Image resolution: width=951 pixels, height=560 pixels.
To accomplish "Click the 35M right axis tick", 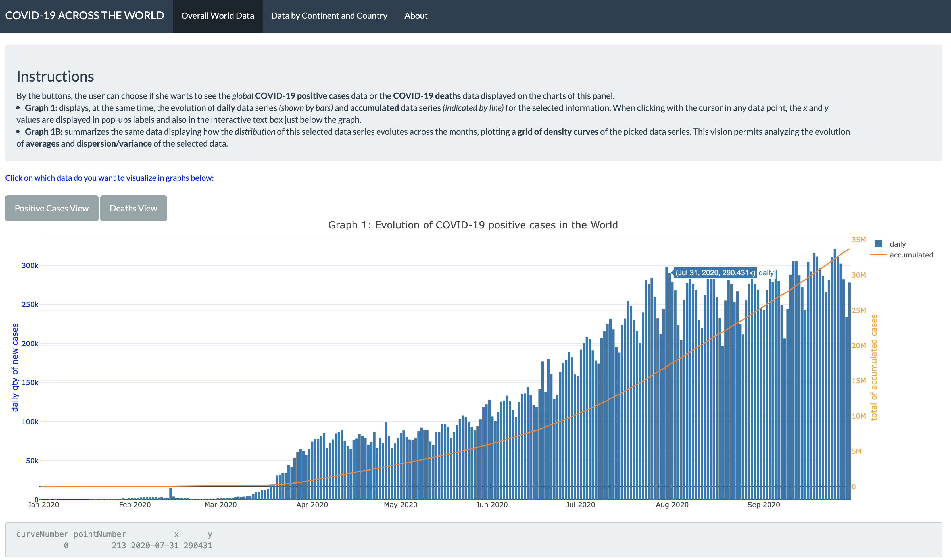I will point(858,240).
